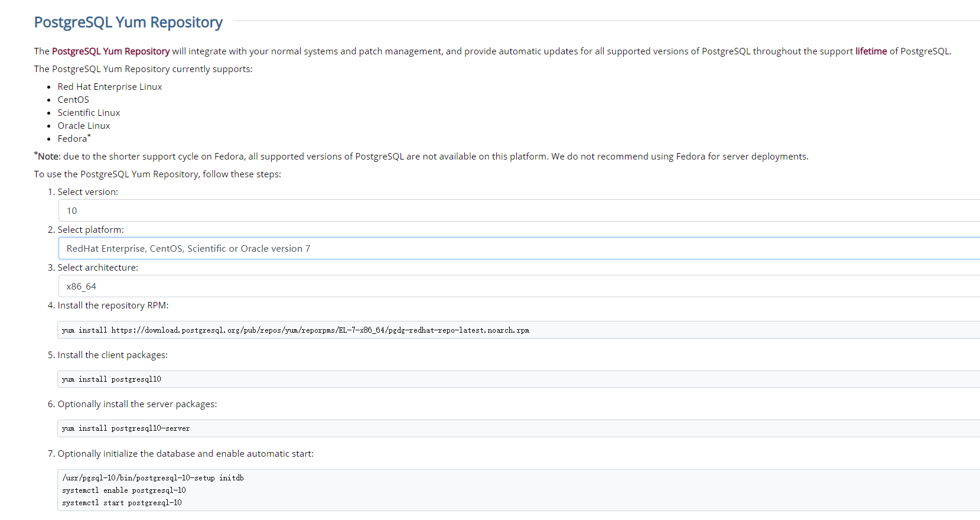
Task: Click the Select platform step label
Action: click(x=90, y=230)
